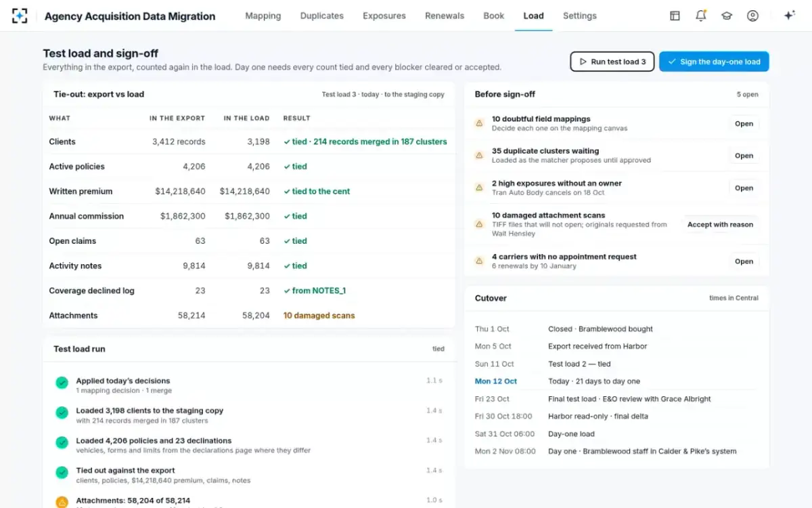Screen dimensions: 812x508
Task: Switch to the Duplicates tab
Action: (x=322, y=16)
